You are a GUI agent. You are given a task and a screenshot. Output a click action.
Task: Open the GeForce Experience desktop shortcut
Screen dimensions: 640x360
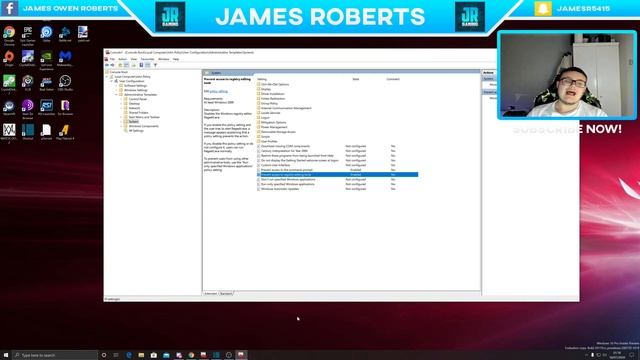coord(47,60)
